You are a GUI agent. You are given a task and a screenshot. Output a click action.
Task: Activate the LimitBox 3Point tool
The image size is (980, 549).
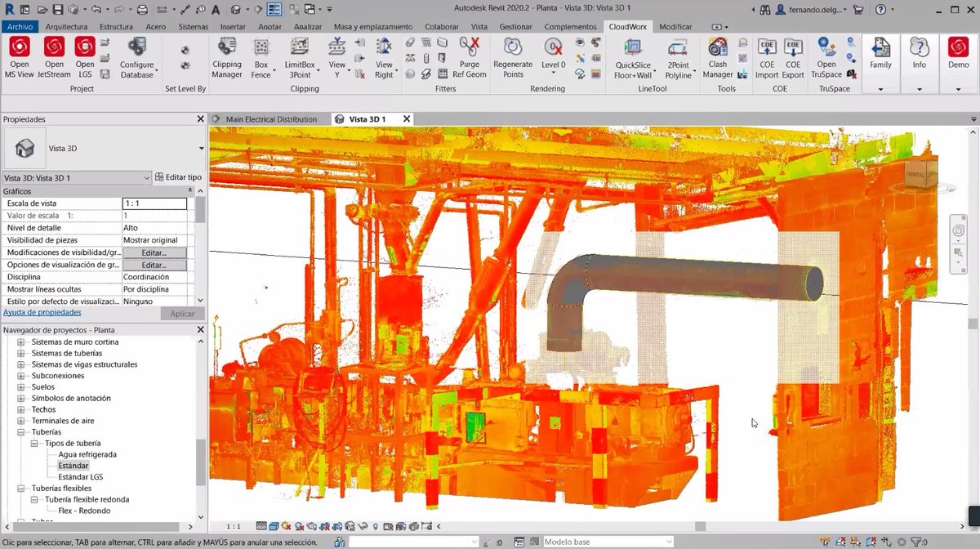[x=300, y=57]
